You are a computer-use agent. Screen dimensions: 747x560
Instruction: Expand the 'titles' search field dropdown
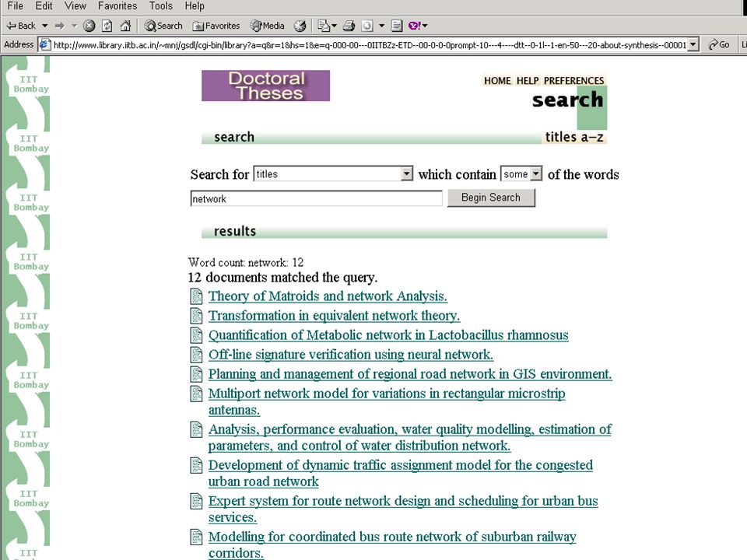pyautogui.click(x=406, y=173)
